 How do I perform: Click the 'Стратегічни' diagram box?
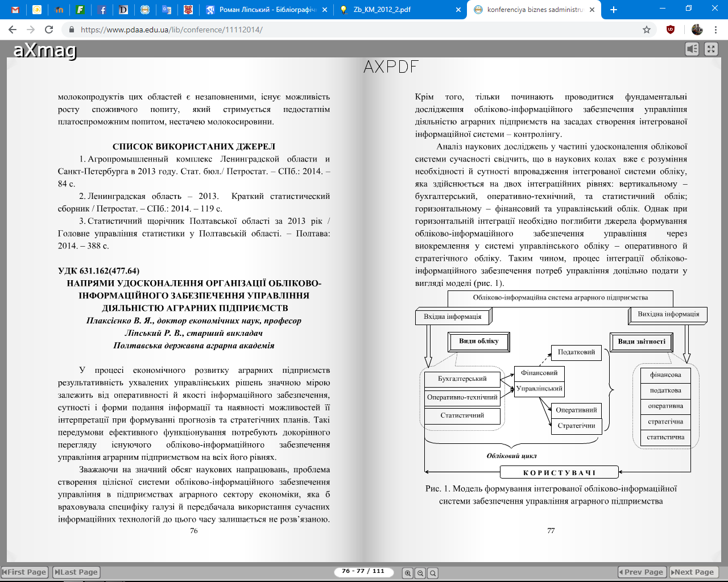576,426
